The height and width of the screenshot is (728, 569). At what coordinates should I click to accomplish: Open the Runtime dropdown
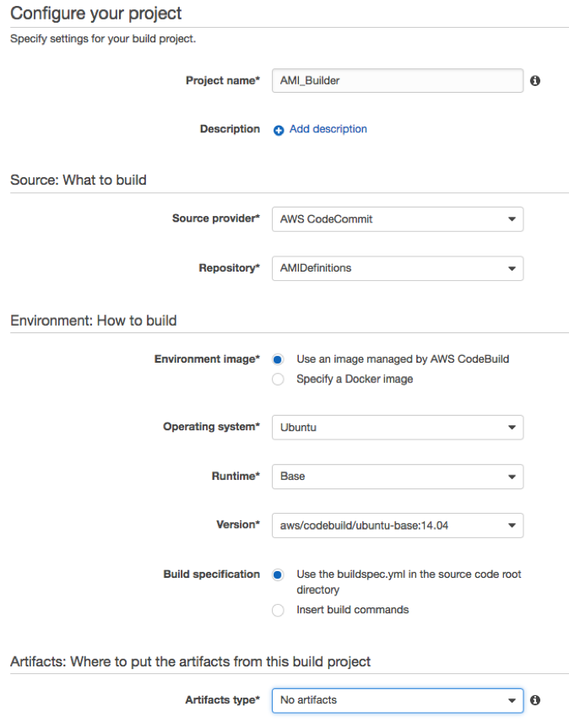point(512,476)
